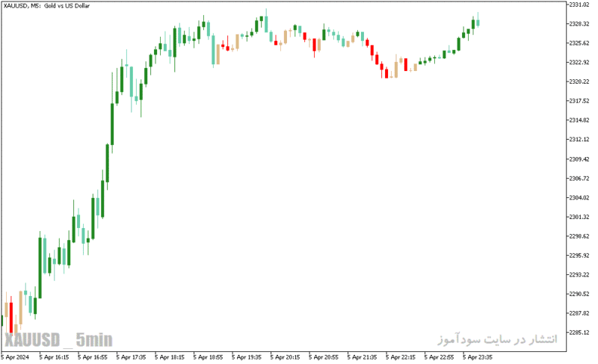Select the 2320.22 price level label
598x364 pixels.
click(x=579, y=81)
